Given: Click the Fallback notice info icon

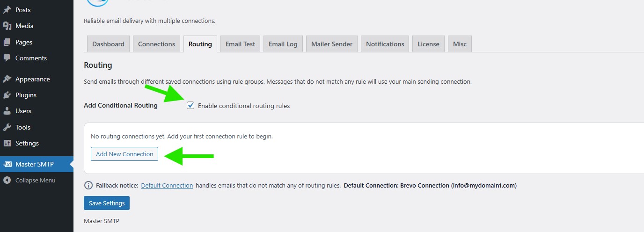Looking at the screenshot, I should coord(88,185).
